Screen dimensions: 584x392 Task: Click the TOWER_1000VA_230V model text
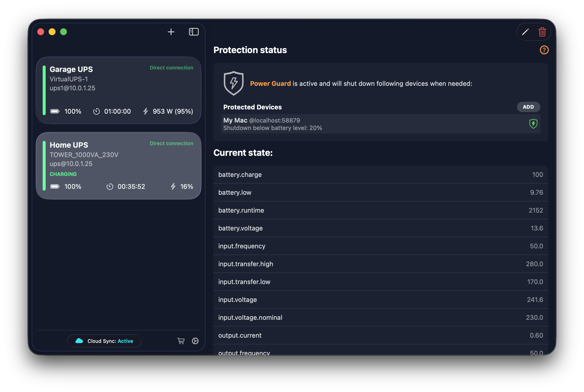coord(84,155)
